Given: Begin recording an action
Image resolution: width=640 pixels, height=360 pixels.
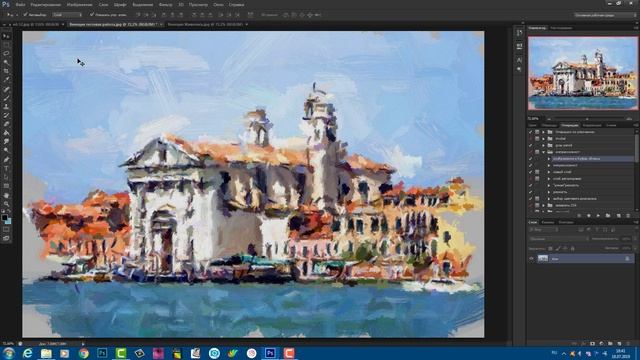Looking at the screenshot, I should [x=589, y=216].
